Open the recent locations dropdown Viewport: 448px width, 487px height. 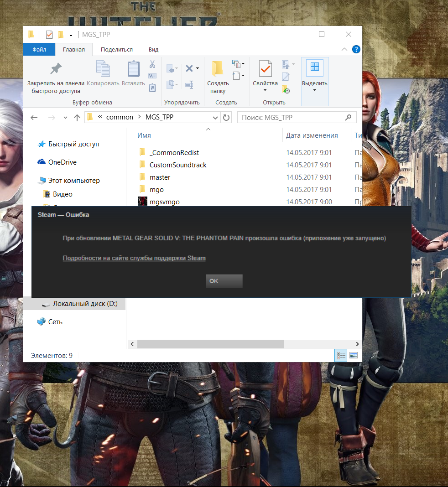tap(65, 117)
